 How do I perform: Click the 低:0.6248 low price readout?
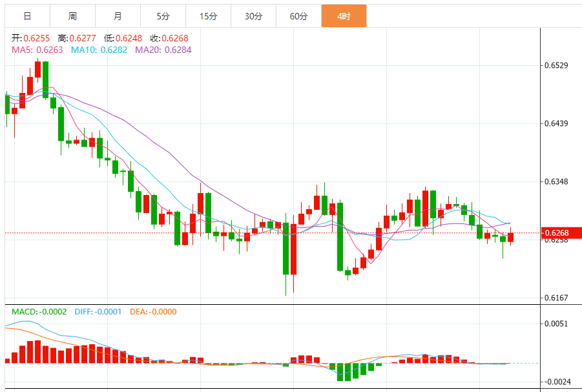pyautogui.click(x=123, y=38)
